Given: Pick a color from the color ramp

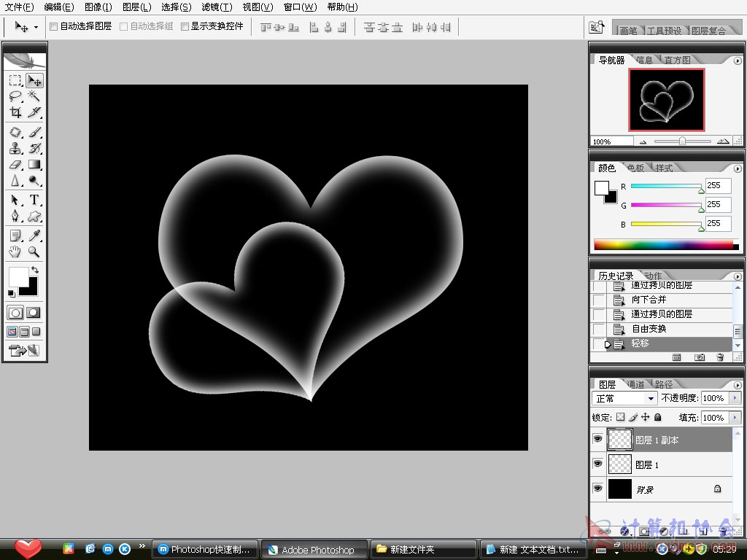Looking at the screenshot, I should 666,245.
